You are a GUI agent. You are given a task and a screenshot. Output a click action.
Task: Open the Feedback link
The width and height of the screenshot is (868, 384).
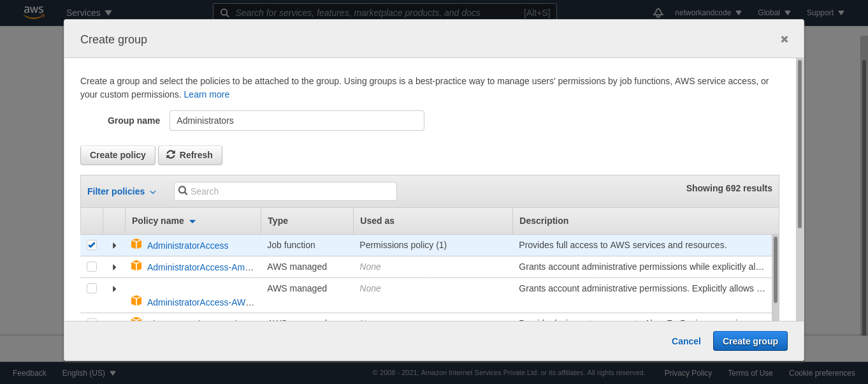pyautogui.click(x=29, y=373)
